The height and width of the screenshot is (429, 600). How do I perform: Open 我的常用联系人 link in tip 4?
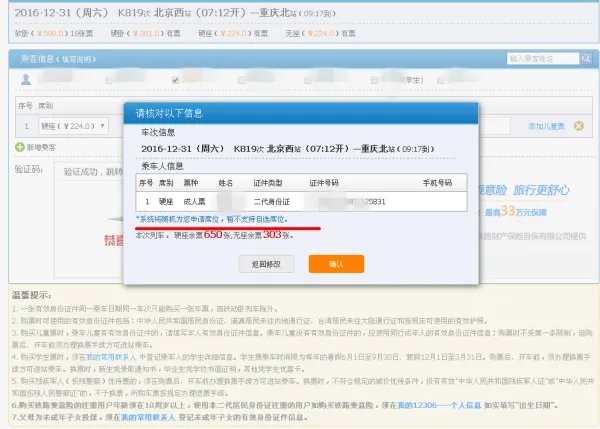click(x=111, y=357)
